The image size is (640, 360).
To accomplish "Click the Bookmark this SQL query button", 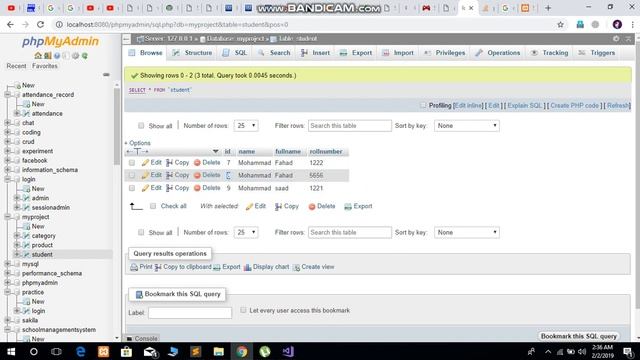I will point(578,336).
